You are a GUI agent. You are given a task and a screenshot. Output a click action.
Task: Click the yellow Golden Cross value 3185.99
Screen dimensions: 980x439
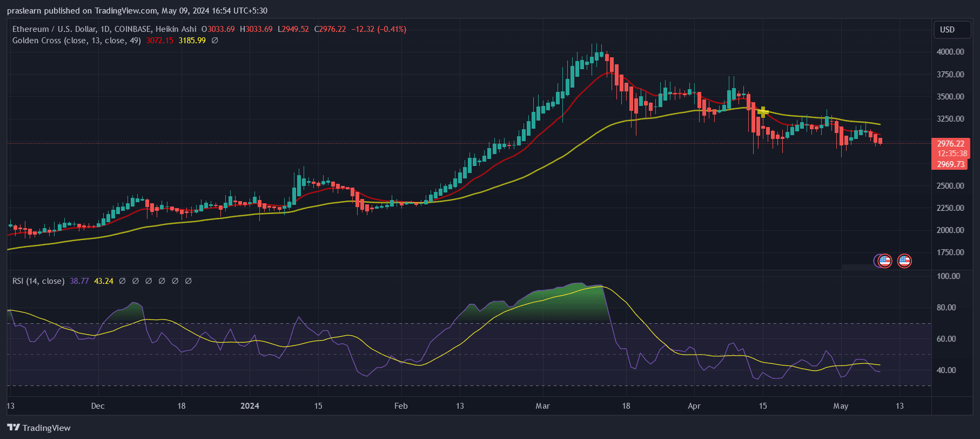point(192,41)
